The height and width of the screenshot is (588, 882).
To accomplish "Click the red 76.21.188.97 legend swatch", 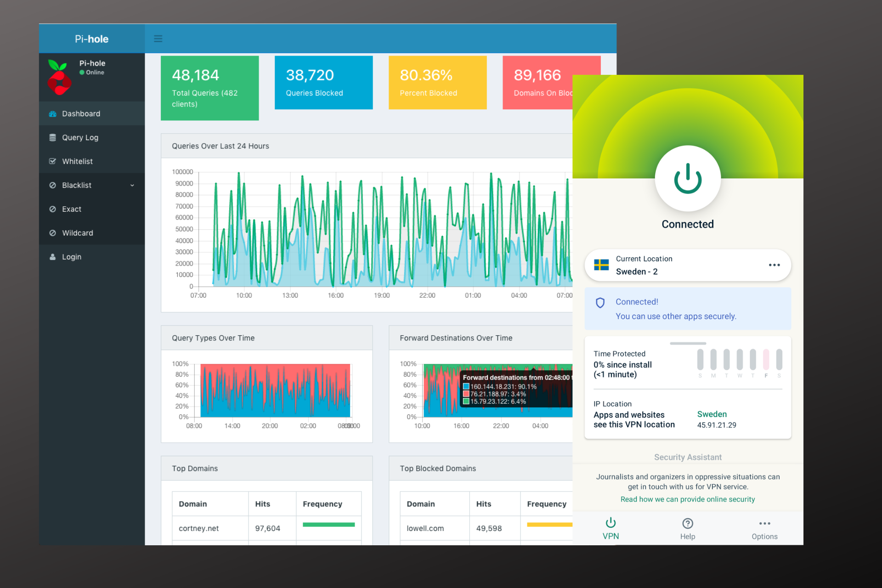I will [x=466, y=394].
